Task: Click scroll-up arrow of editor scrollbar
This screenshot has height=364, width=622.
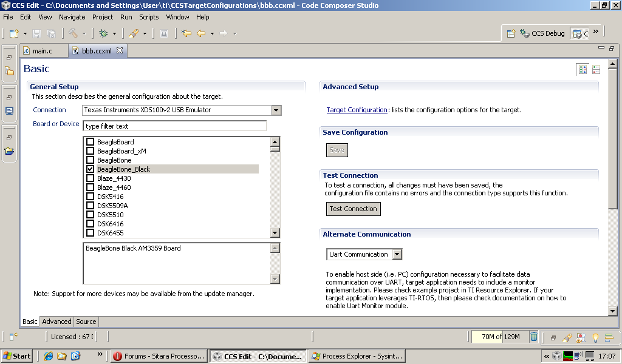Action: (x=612, y=63)
